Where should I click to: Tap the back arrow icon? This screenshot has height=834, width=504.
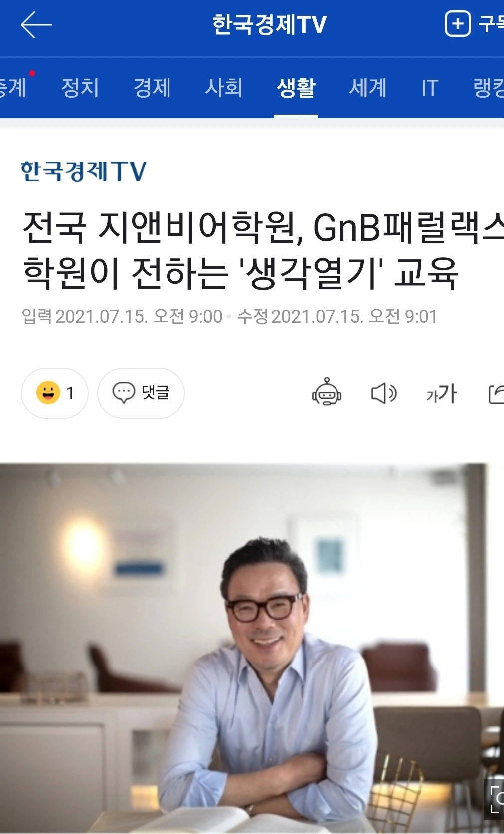pyautogui.click(x=36, y=25)
